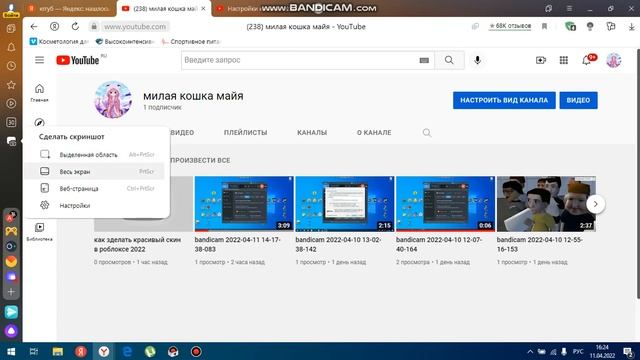The image size is (640, 360).
Task: Open File Explorer from taskbar
Action: 58,352
